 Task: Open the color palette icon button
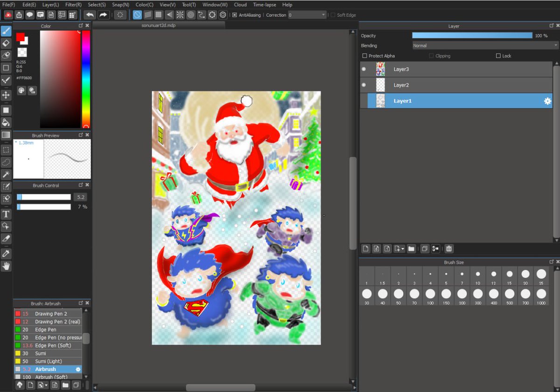click(21, 91)
